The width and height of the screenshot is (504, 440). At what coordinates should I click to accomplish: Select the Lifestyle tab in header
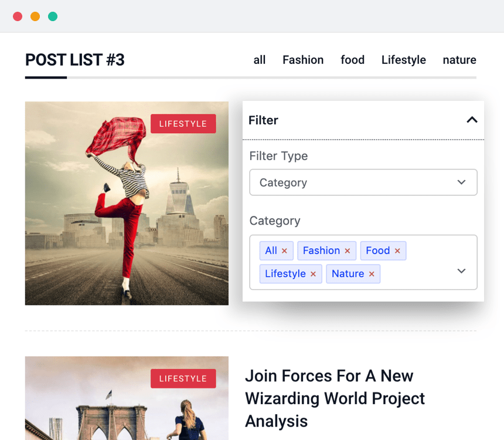point(403,60)
